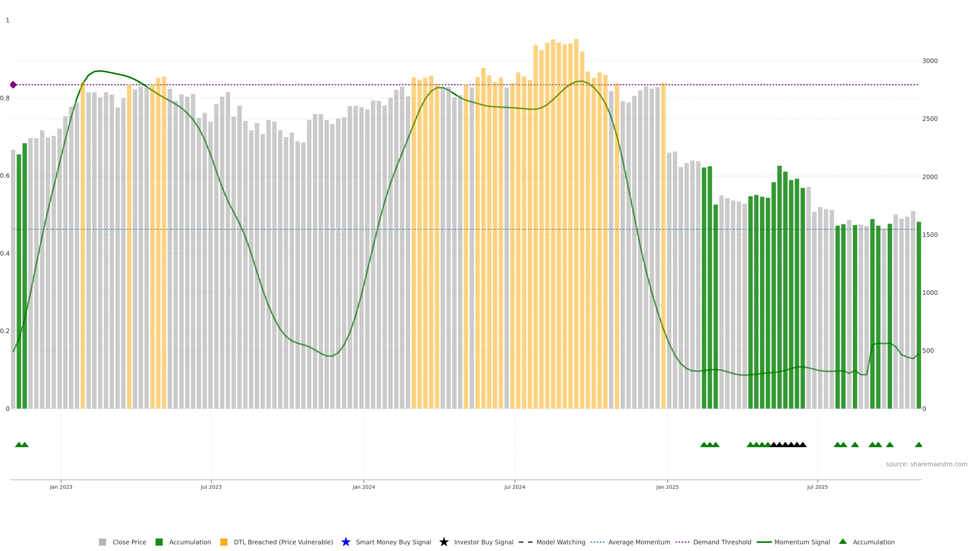Toggle orange DTL Breached legend square
The image size is (980, 551).
point(224,542)
